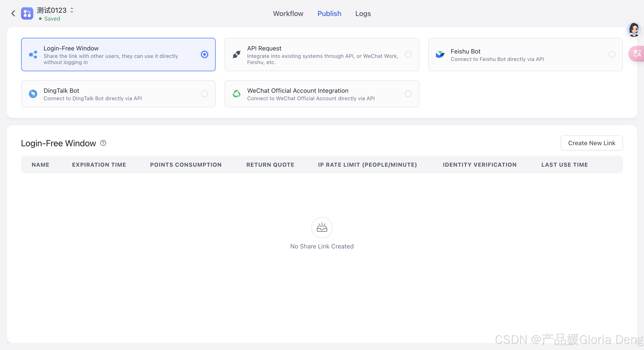This screenshot has height=350, width=644.
Task: Click the WeChat Official Account logo icon
Action: coord(237,94)
